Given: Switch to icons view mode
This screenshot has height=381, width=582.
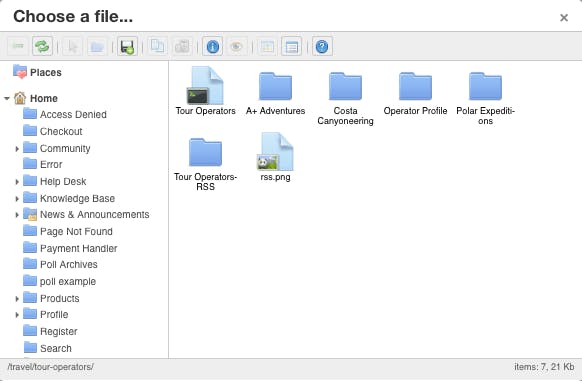Looking at the screenshot, I should click(x=267, y=46).
